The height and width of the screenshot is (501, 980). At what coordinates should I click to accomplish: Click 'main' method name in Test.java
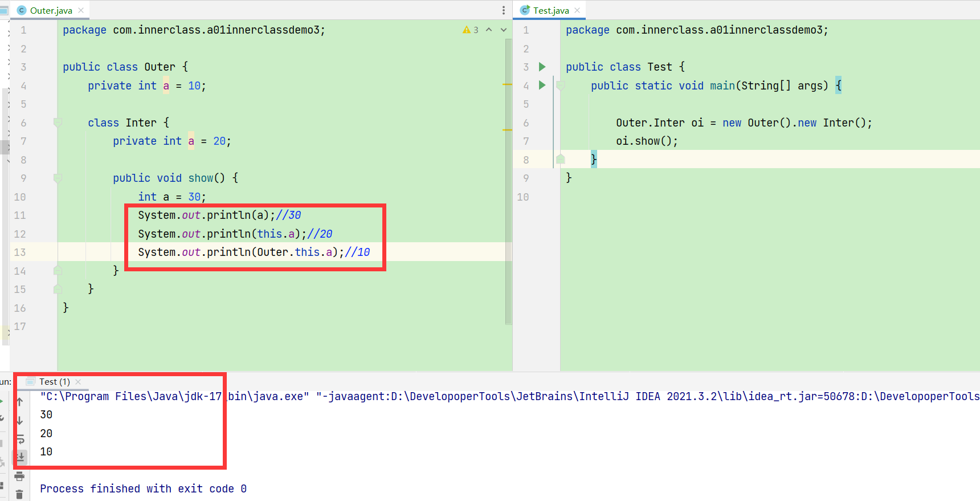(x=722, y=85)
